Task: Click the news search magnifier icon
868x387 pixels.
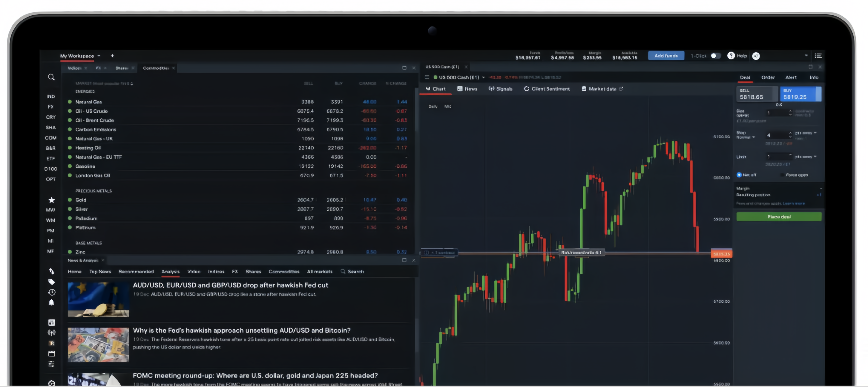Action: [x=343, y=271]
